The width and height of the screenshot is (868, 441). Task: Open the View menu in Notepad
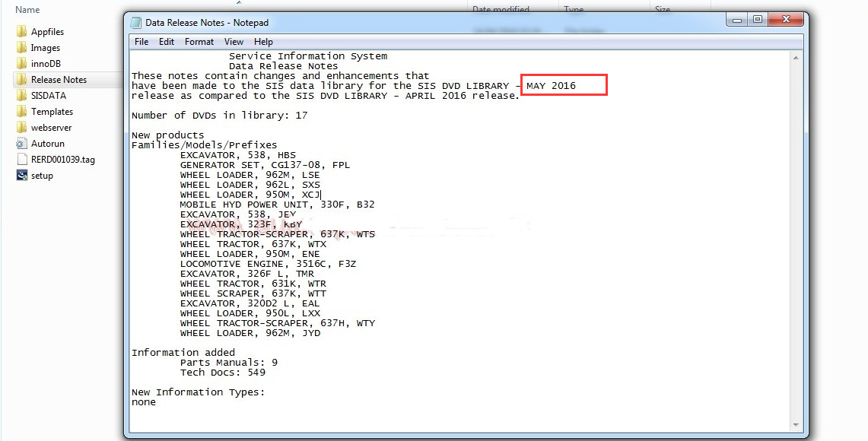234,42
